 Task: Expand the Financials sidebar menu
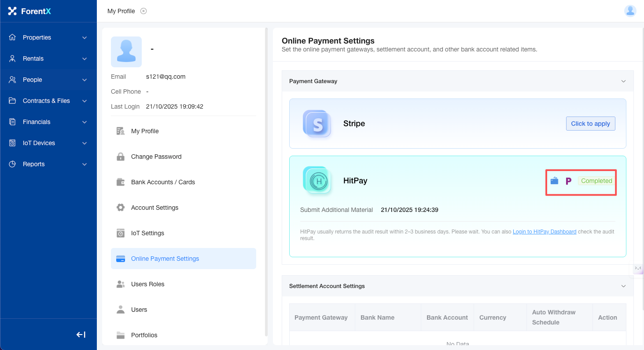click(x=48, y=122)
